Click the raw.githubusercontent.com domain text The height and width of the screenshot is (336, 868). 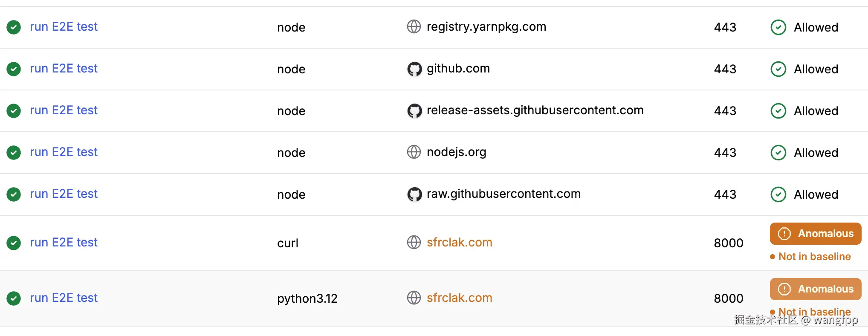pyautogui.click(x=503, y=194)
